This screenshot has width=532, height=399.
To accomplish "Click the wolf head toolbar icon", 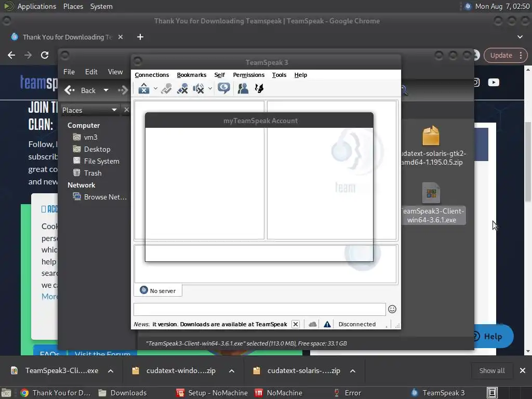I will pyautogui.click(x=259, y=88).
